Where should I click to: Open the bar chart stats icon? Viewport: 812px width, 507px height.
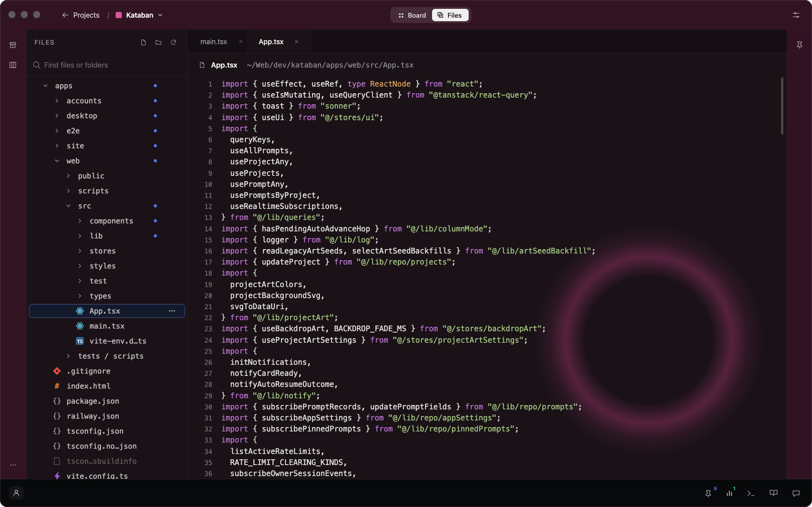[729, 493]
